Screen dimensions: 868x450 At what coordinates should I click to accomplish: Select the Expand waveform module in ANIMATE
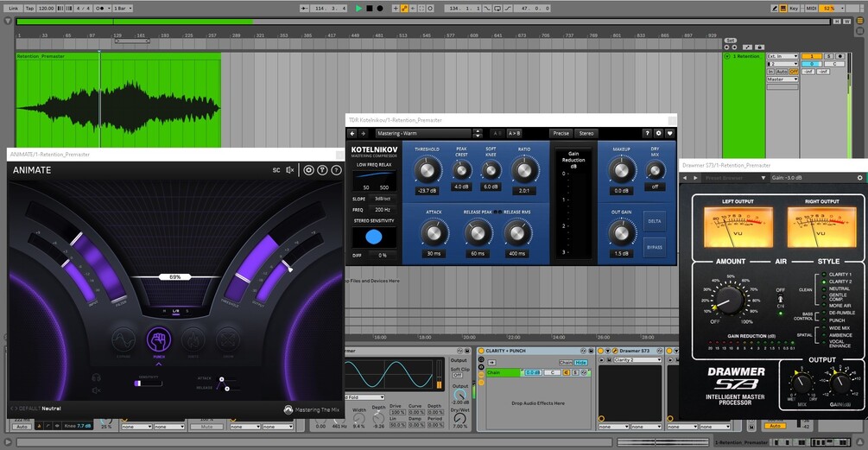tap(124, 339)
